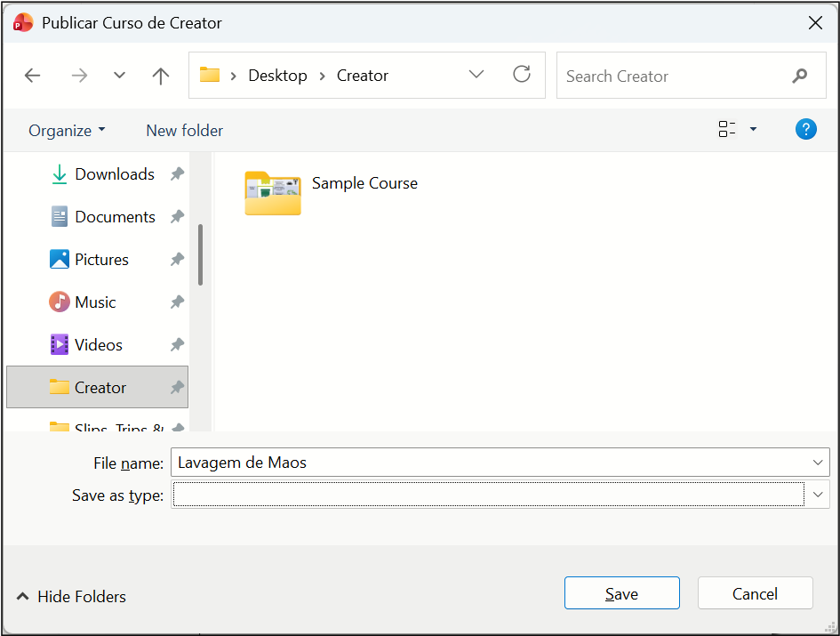The height and width of the screenshot is (636, 840).
Task: Create a New folder
Action: coord(184,131)
